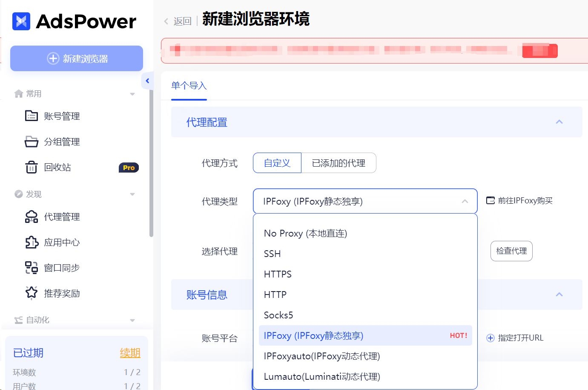Collapse the left sidebar panel
Viewport: 588px width, 390px height.
pos(148,81)
